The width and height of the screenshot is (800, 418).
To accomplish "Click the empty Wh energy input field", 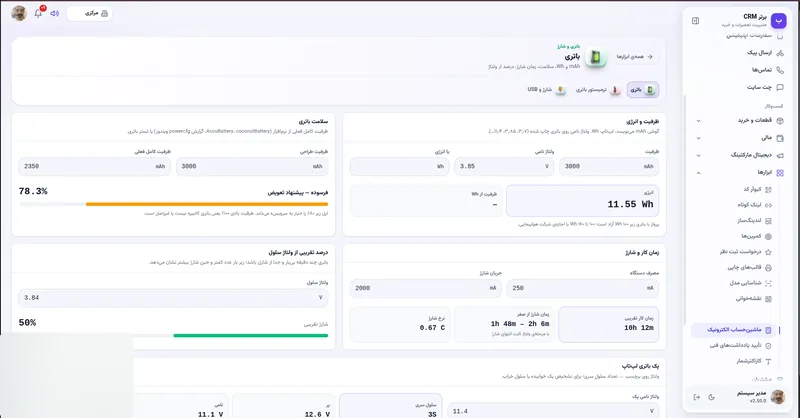I will 399,166.
